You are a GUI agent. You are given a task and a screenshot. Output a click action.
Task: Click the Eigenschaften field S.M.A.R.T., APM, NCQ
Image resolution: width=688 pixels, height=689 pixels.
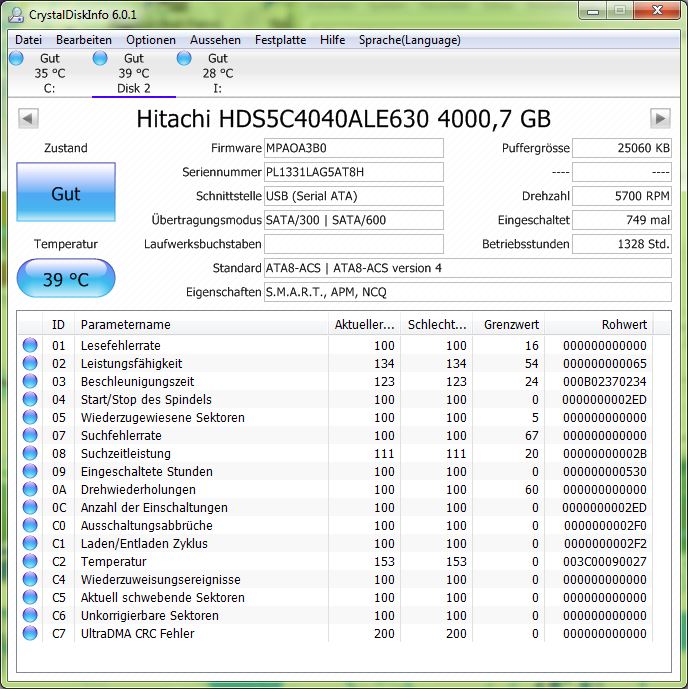(x=468, y=292)
